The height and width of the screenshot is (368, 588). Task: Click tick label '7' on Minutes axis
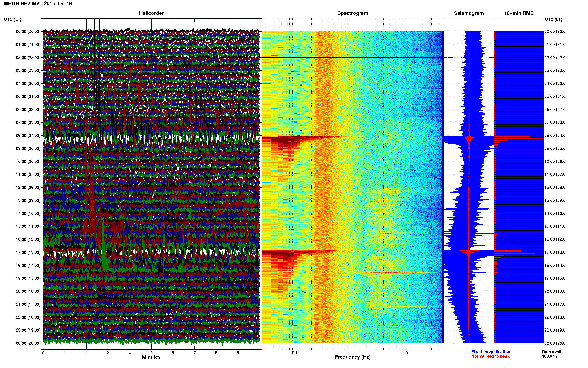pyautogui.click(x=195, y=353)
